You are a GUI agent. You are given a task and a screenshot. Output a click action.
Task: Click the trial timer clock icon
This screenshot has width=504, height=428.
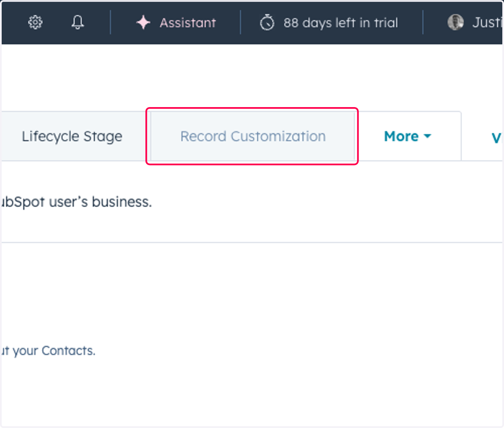coord(267,22)
